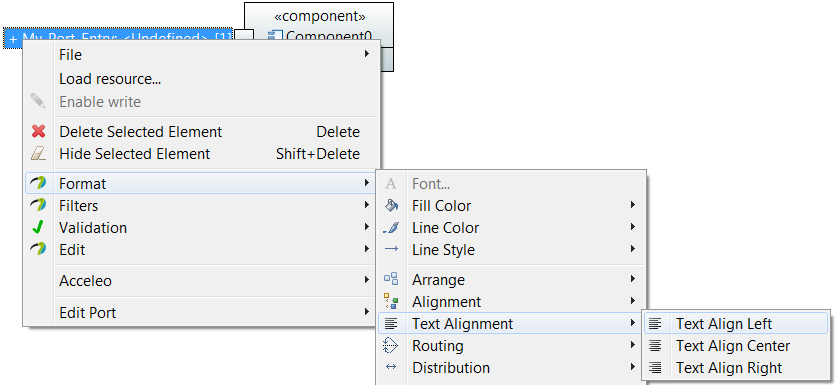Viewport: 836px width, 385px height.
Task: Click the Distribution double-arrow icon
Action: (391, 367)
